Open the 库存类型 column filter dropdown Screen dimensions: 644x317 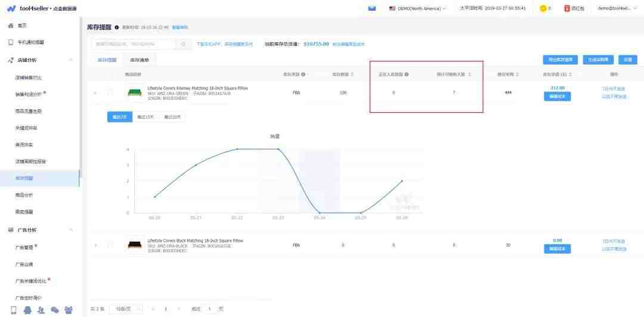coord(307,75)
